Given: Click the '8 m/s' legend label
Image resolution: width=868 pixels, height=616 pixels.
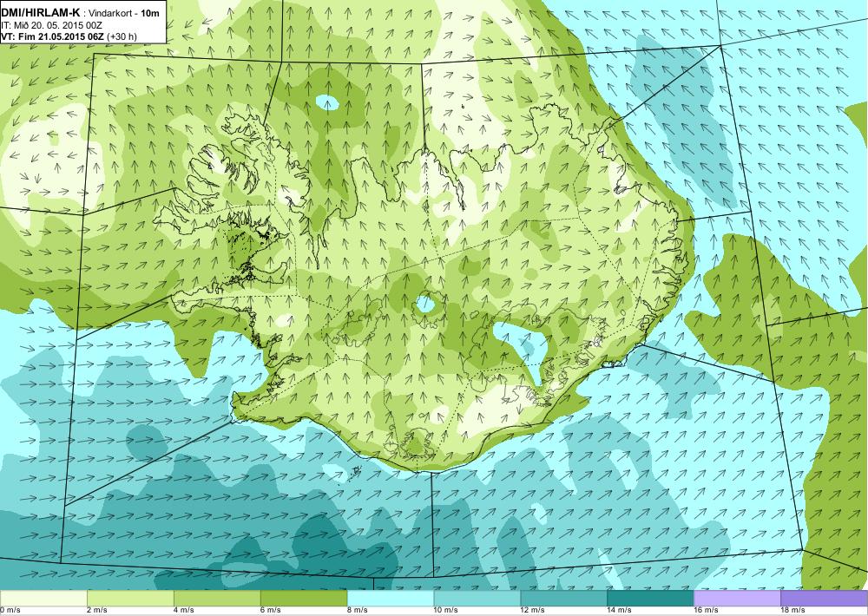Looking at the screenshot, I should tap(357, 611).
